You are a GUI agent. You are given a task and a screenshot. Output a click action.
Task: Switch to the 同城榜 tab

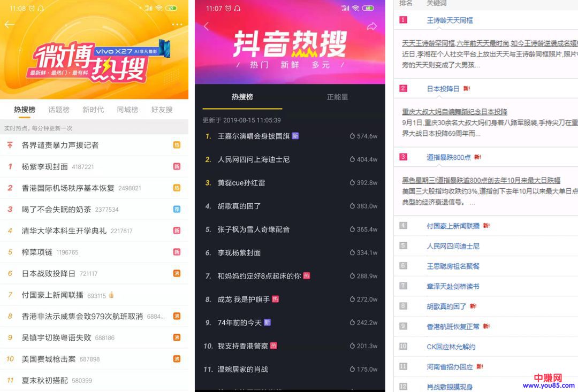click(127, 110)
